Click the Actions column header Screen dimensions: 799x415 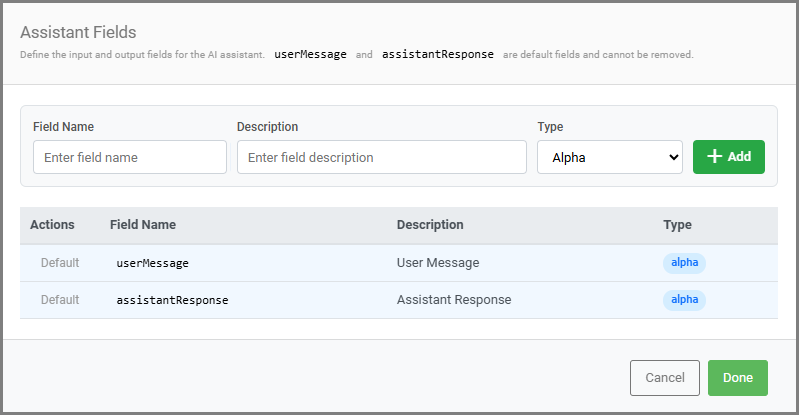pos(52,225)
